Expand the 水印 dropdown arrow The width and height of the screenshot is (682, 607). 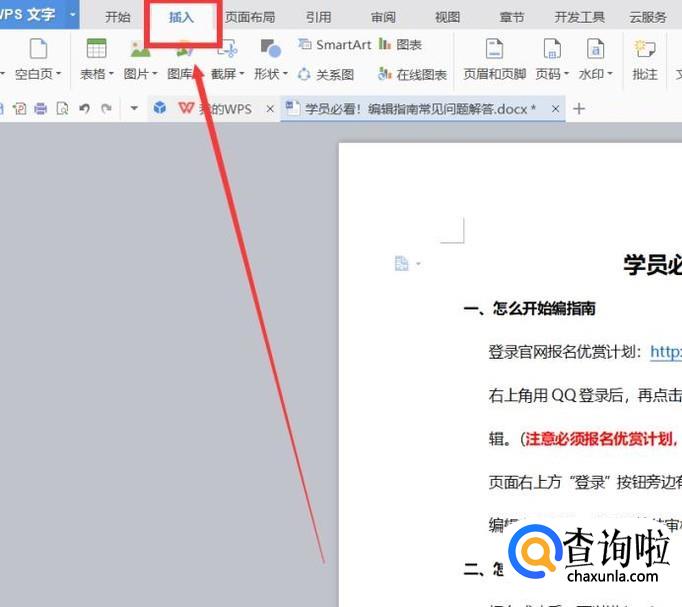pyautogui.click(x=610, y=73)
